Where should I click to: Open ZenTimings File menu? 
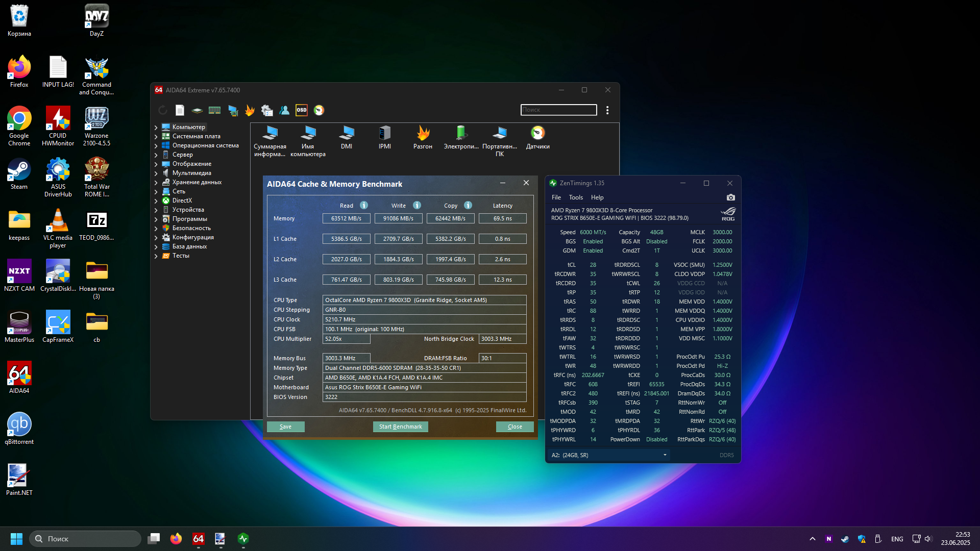[556, 197]
